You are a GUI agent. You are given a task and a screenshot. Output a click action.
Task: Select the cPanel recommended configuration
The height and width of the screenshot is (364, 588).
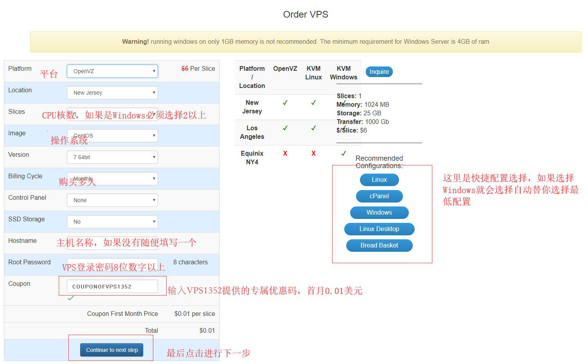[379, 196]
